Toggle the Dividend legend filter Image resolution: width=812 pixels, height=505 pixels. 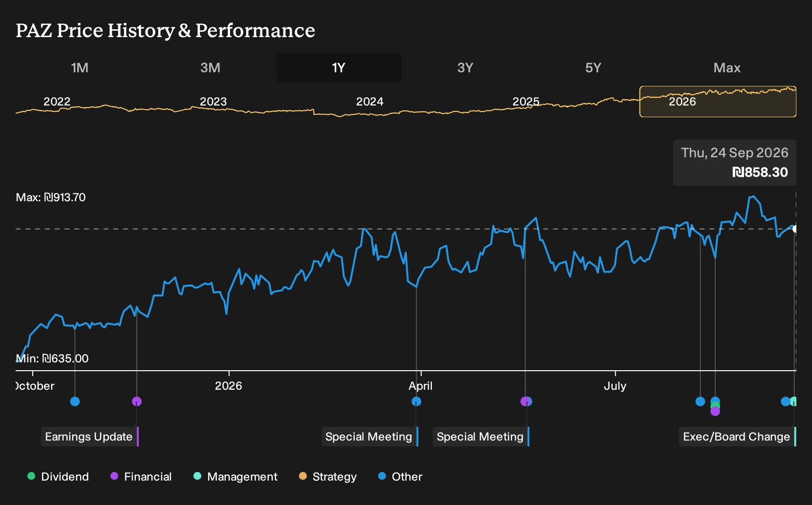(58, 477)
